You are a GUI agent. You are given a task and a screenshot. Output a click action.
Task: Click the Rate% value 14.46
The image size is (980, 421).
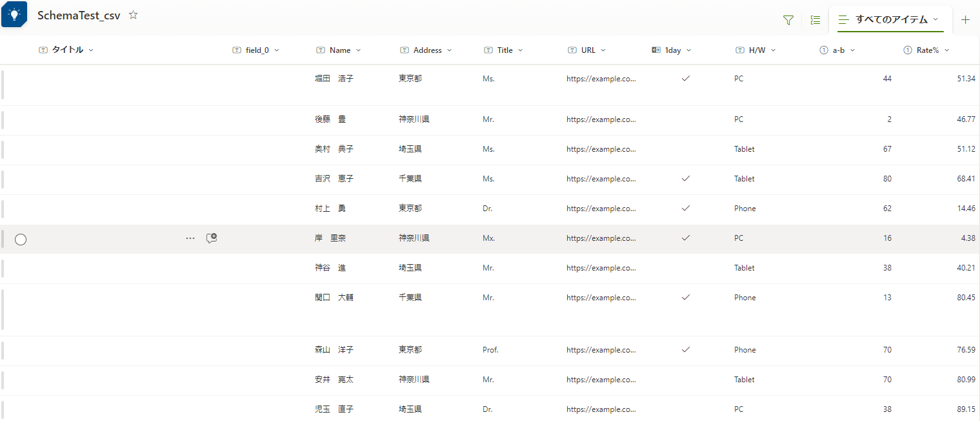point(966,209)
